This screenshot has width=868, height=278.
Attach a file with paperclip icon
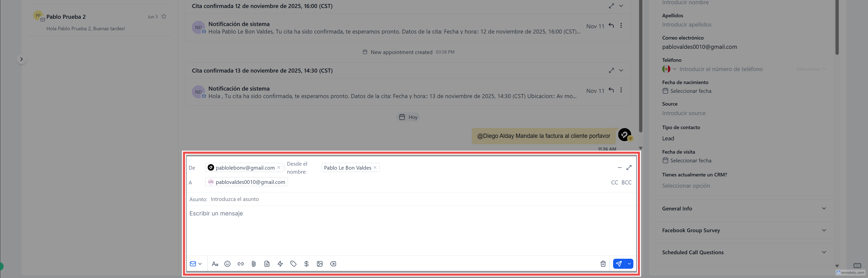point(254,264)
